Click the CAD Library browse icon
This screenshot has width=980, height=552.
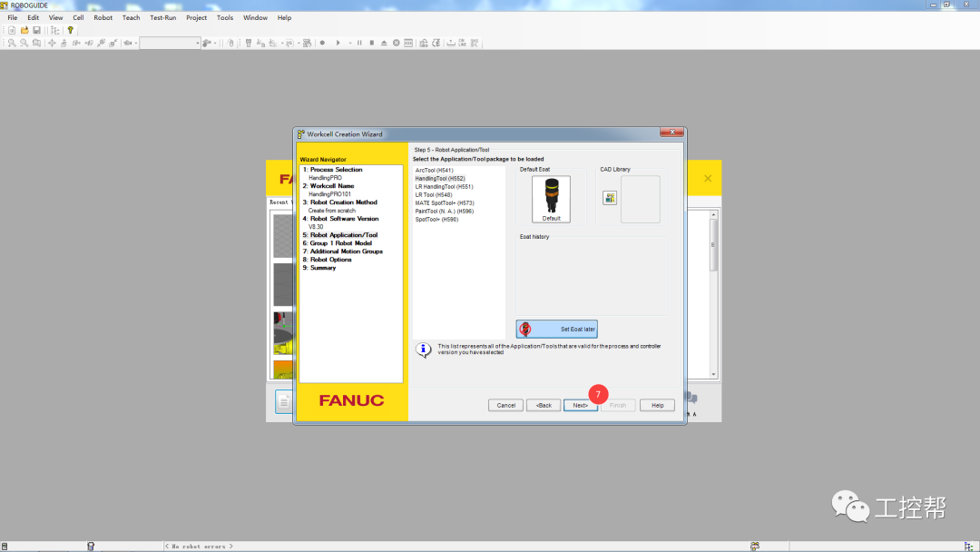tap(610, 198)
